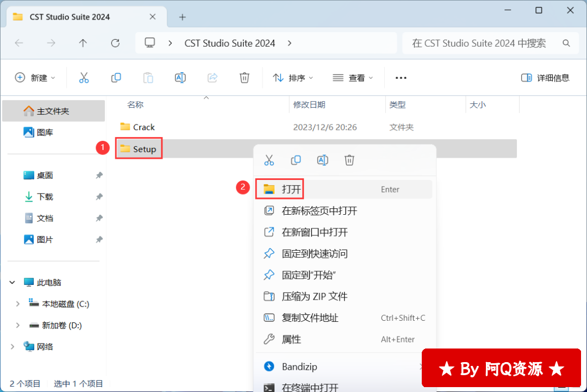Click the chevron after CST Studio Suite 2024 breadcrumb
This screenshot has width=587, height=392.
[x=289, y=43]
